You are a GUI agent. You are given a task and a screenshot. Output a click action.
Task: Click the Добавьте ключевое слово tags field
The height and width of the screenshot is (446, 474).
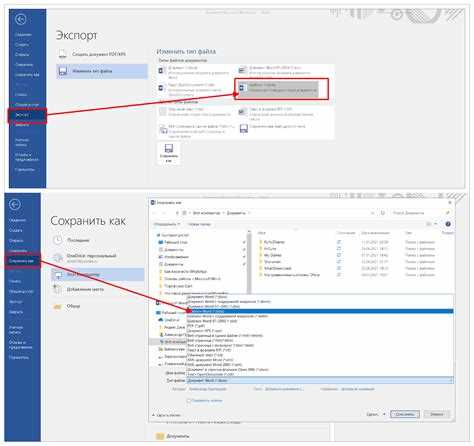click(284, 389)
